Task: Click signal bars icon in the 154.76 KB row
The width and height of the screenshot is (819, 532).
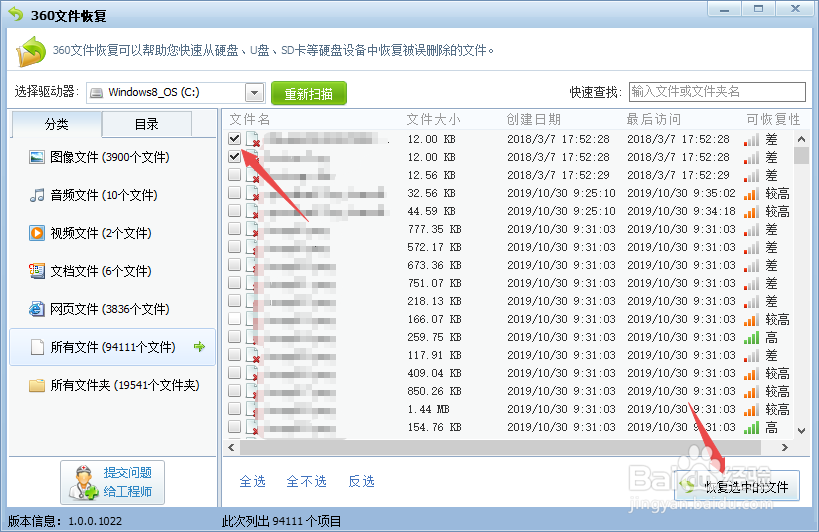Action: point(751,428)
